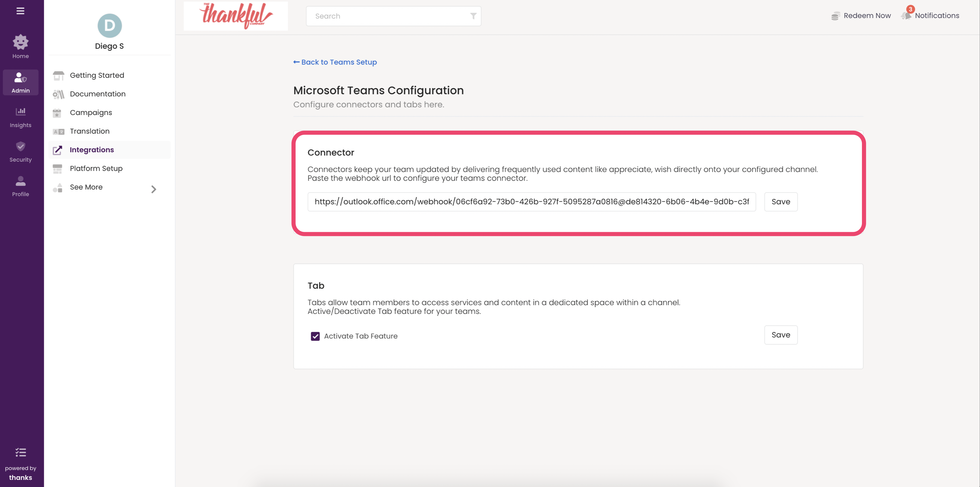Open Platform Setup menu item
This screenshot has height=487, width=980.
click(96, 168)
